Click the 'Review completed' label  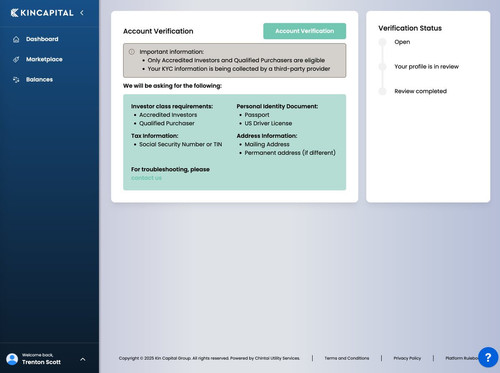point(420,91)
